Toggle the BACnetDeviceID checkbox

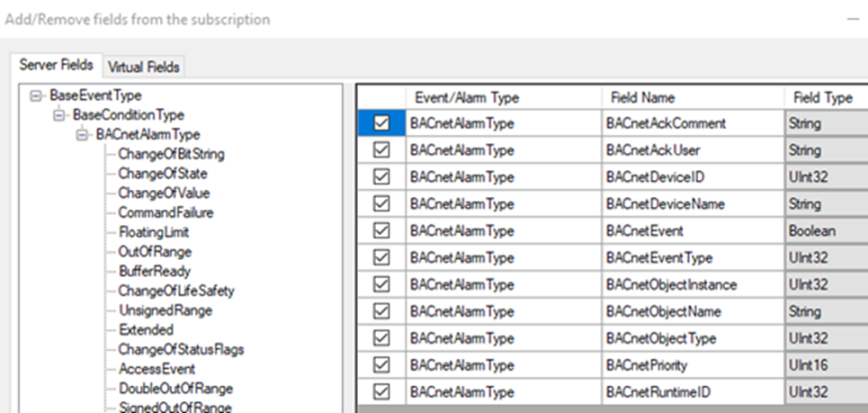(382, 177)
